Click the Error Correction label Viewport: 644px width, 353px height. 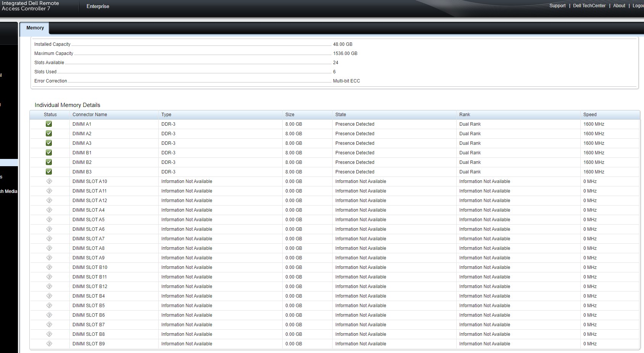50,81
